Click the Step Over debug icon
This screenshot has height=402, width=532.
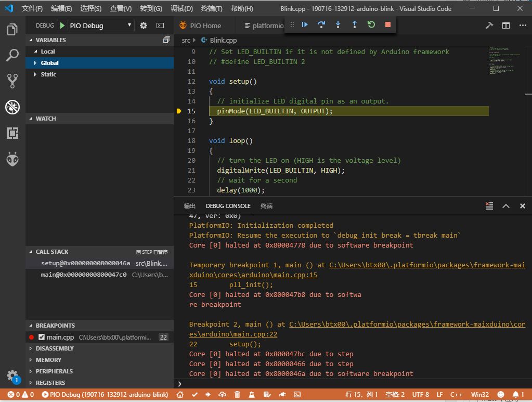pyautogui.click(x=321, y=24)
